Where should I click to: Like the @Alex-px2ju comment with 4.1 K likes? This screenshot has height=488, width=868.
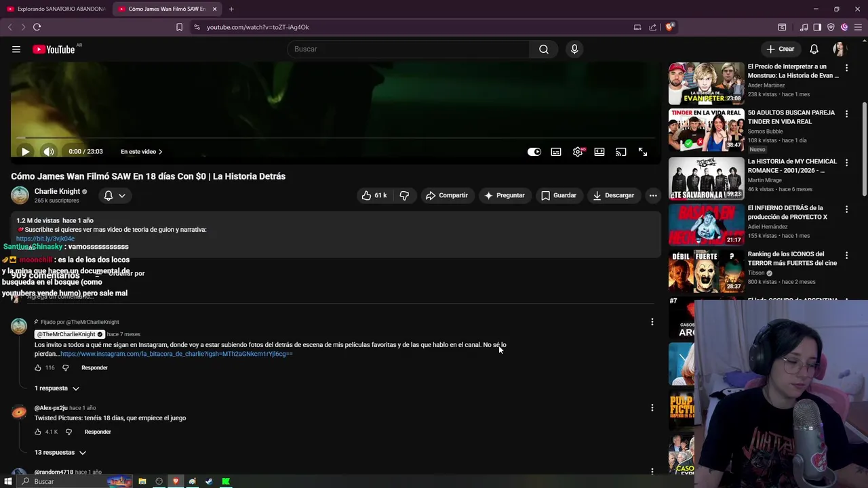point(38,432)
